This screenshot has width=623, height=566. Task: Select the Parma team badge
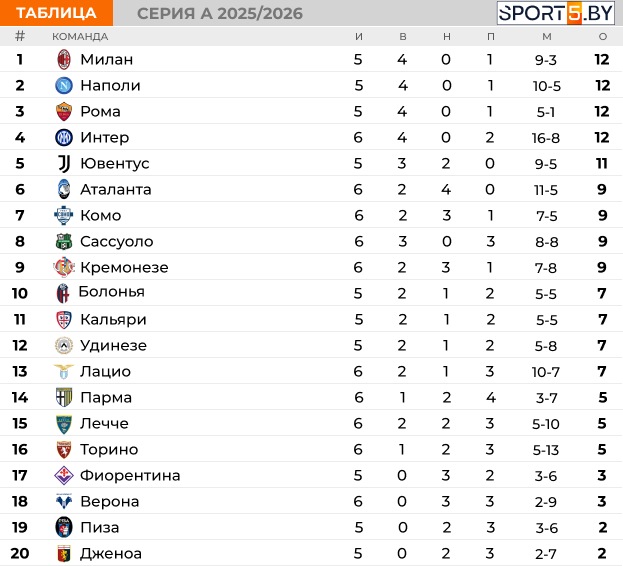(64, 397)
